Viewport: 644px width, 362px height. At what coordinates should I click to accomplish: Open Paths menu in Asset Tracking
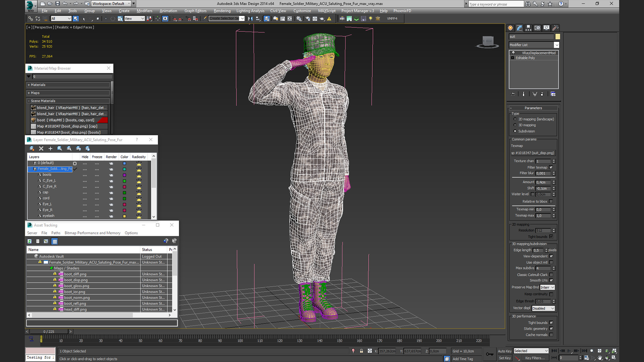click(x=56, y=233)
